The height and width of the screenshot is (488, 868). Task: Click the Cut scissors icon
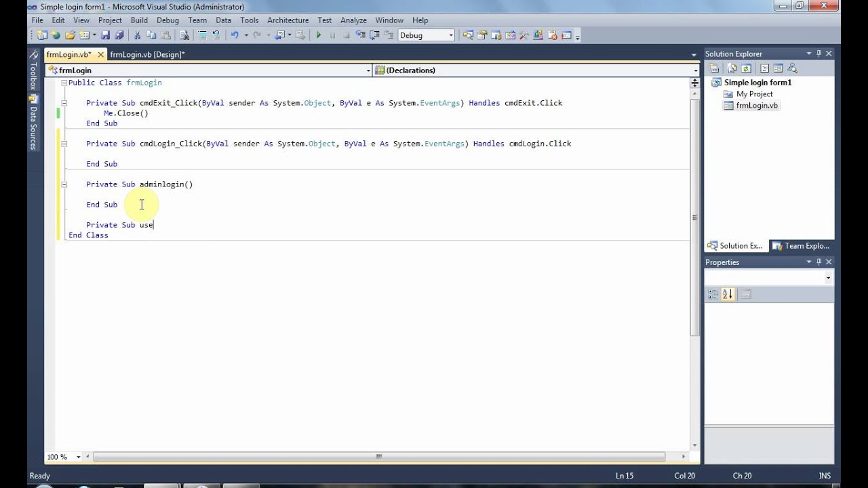tap(137, 35)
